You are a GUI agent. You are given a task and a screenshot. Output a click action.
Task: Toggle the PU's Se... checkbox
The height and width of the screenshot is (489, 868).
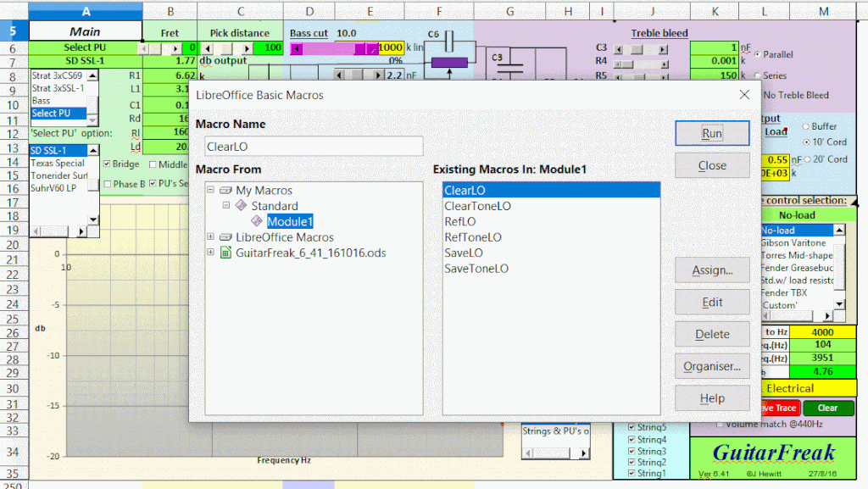click(x=153, y=183)
